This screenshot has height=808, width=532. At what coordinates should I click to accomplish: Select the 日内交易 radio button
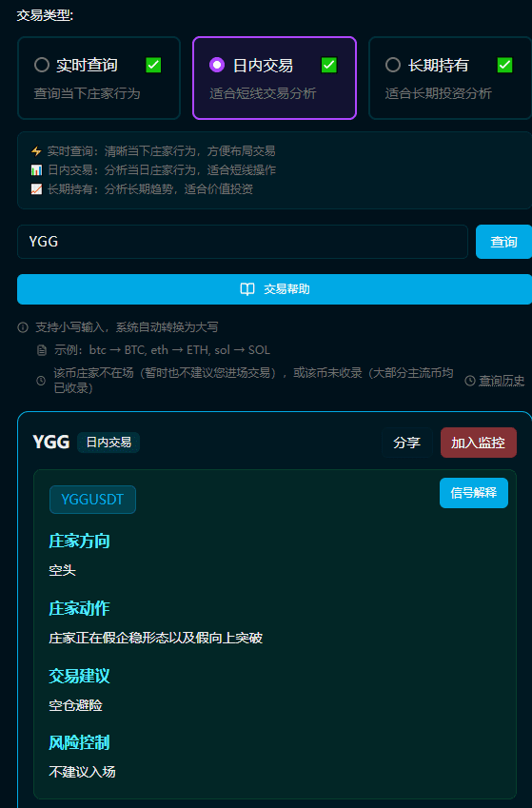[217, 65]
